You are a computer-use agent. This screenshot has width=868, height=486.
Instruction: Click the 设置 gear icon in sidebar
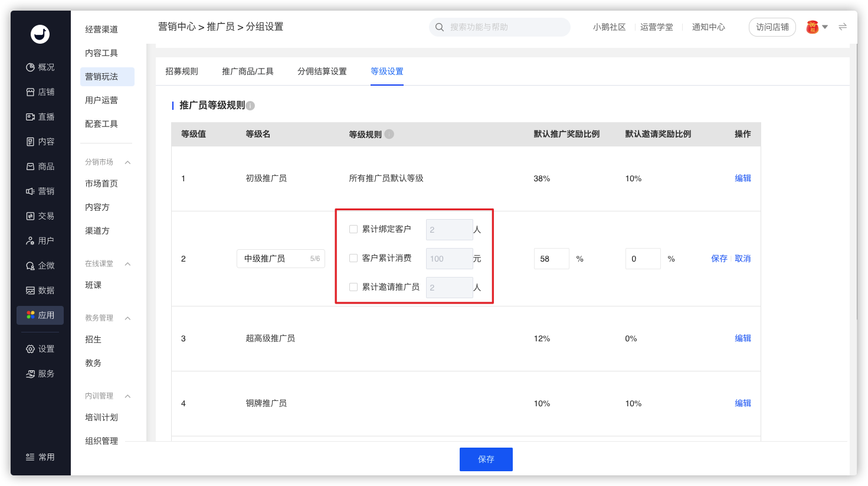pos(30,349)
